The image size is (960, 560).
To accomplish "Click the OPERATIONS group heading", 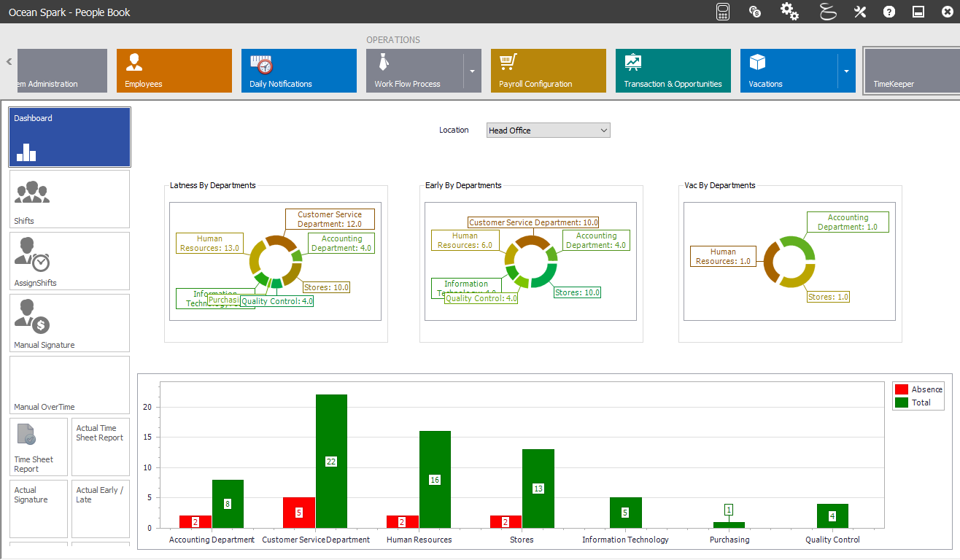I will pos(393,40).
